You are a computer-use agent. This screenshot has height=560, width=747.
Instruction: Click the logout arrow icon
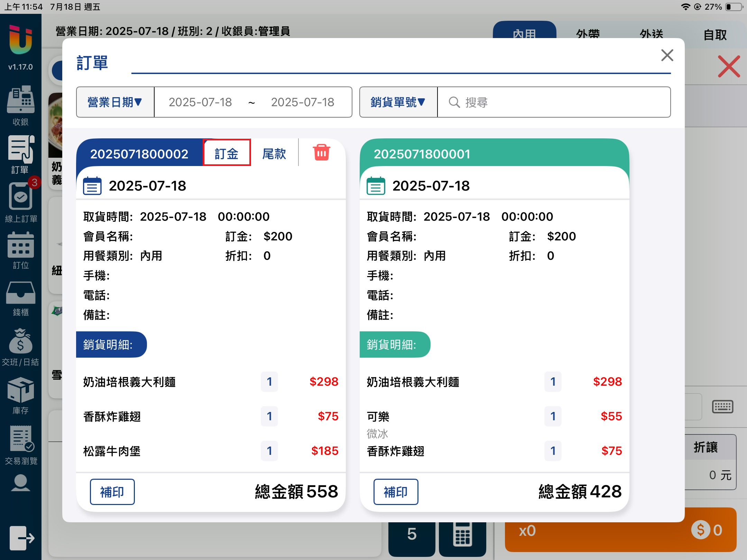[x=21, y=538]
